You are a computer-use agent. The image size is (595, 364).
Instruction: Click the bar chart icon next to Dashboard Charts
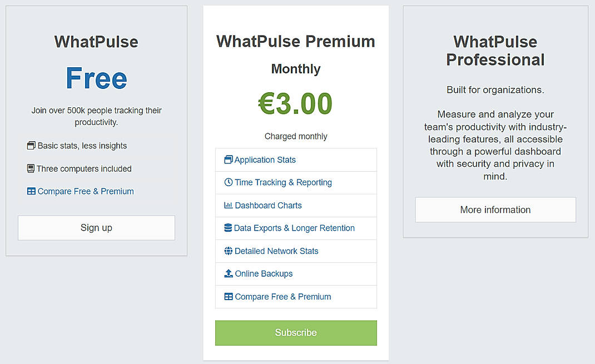[x=229, y=205]
